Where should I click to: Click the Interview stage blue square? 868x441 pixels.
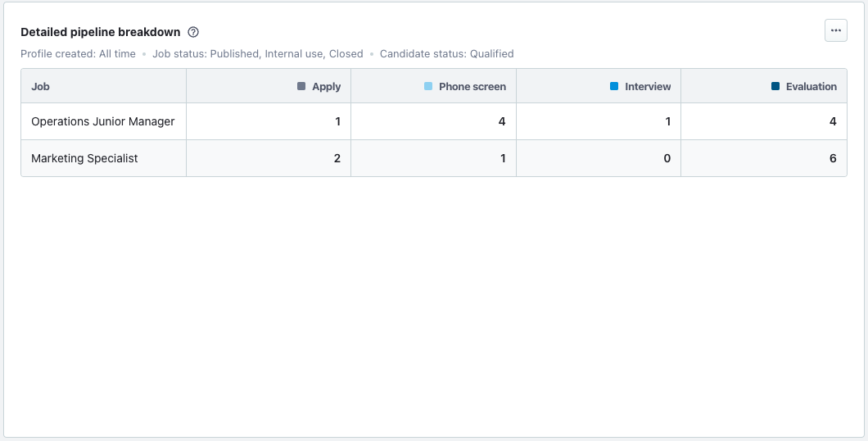(614, 86)
